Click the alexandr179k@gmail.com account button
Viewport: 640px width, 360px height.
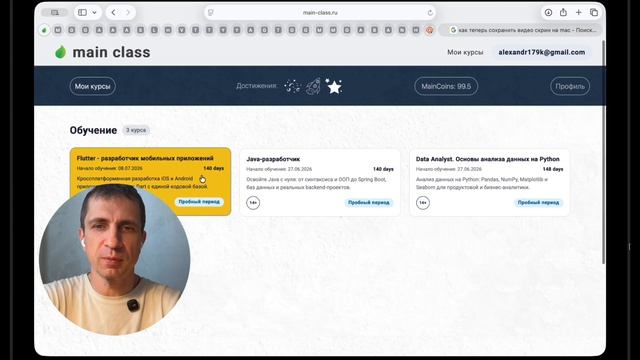coord(542,52)
